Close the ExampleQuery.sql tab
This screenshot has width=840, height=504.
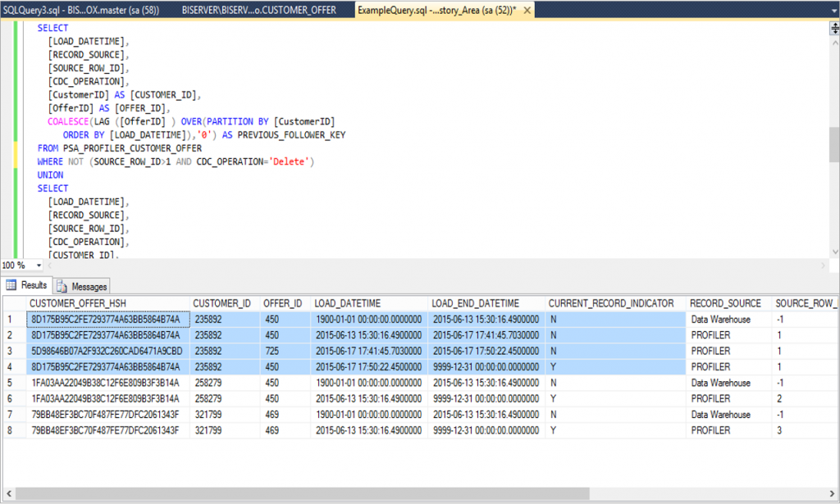pos(527,10)
